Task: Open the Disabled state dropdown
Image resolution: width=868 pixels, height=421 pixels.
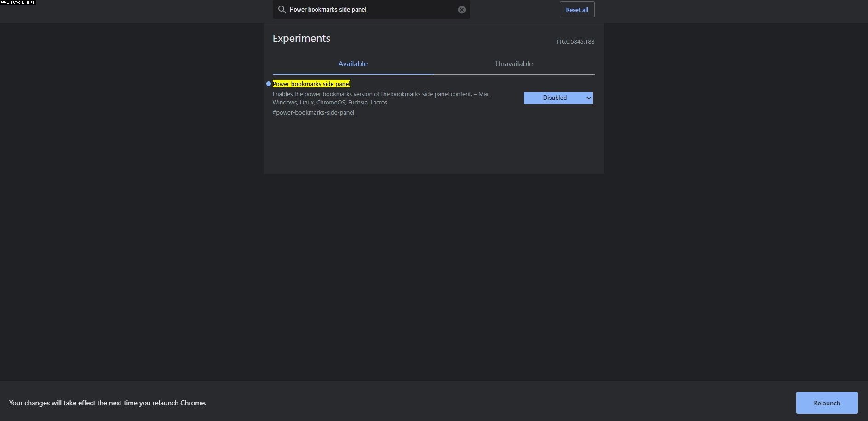Action: [558, 98]
